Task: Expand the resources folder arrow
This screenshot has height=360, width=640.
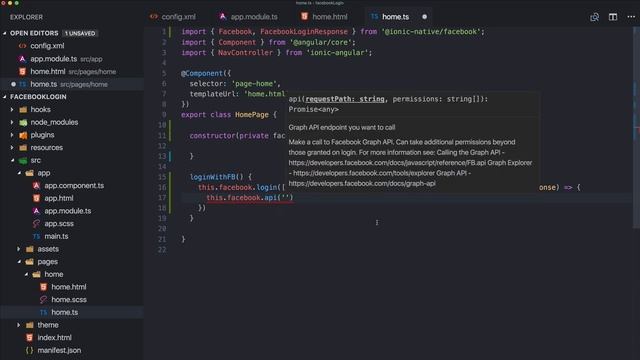Action: [12, 147]
